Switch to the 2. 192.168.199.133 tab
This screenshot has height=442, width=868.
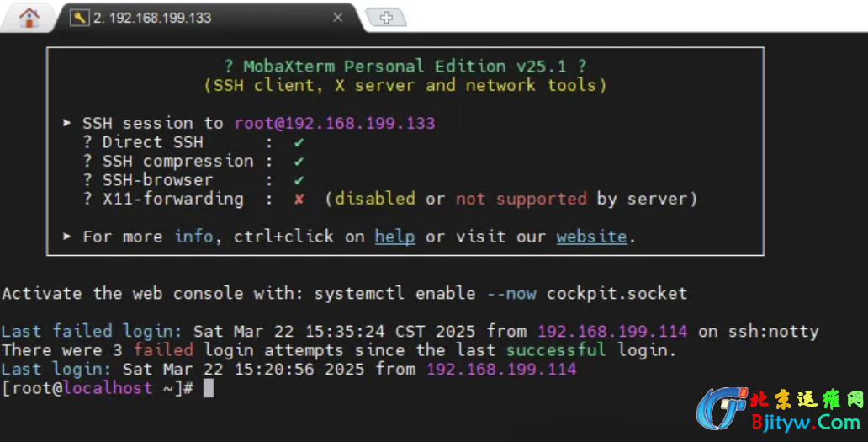click(160, 17)
